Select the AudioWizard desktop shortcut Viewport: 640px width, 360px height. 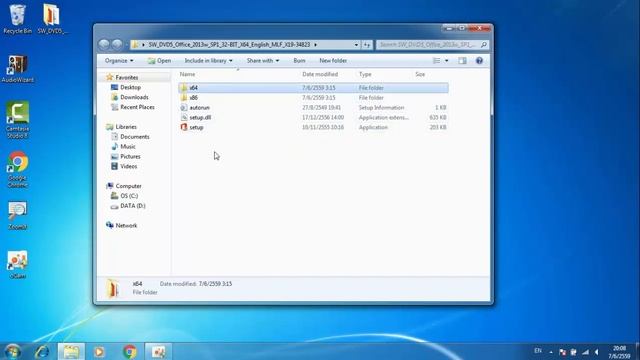click(18, 69)
